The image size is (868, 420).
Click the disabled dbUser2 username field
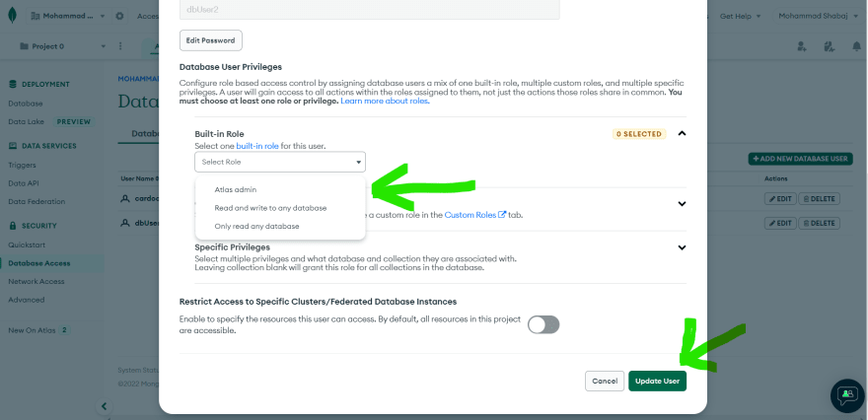click(370, 10)
